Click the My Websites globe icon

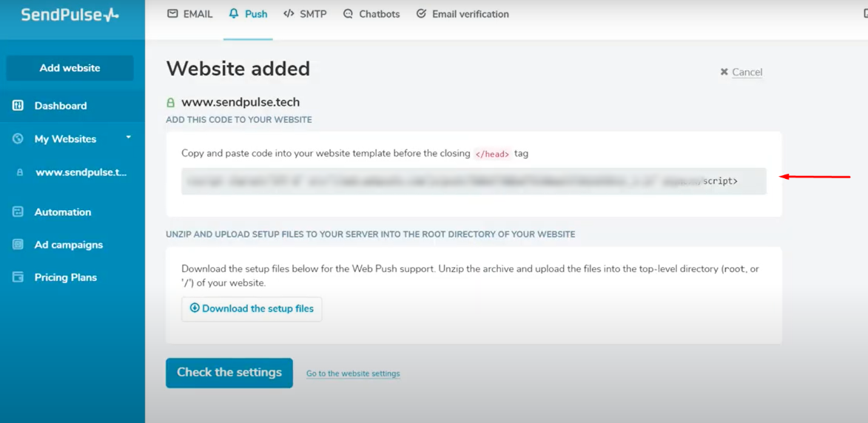[18, 139]
